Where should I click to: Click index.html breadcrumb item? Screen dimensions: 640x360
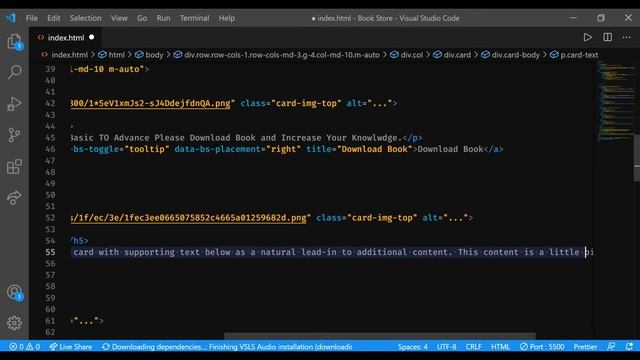(x=65, y=55)
